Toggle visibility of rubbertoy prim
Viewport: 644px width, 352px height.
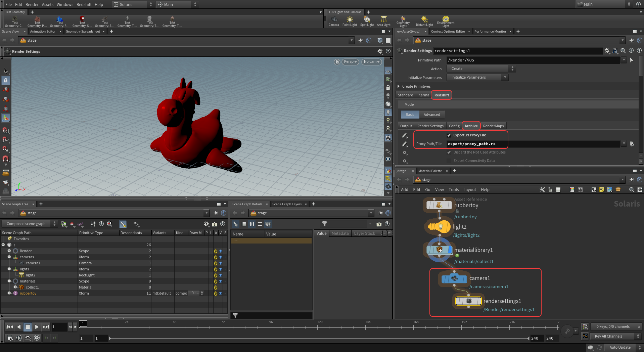220,294
